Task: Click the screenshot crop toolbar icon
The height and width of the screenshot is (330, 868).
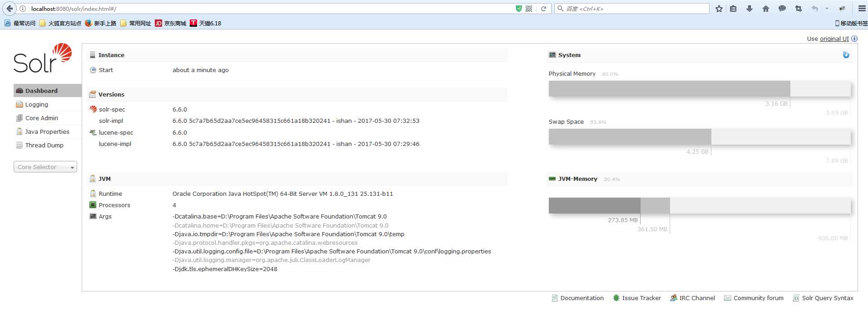Action: coord(799,9)
